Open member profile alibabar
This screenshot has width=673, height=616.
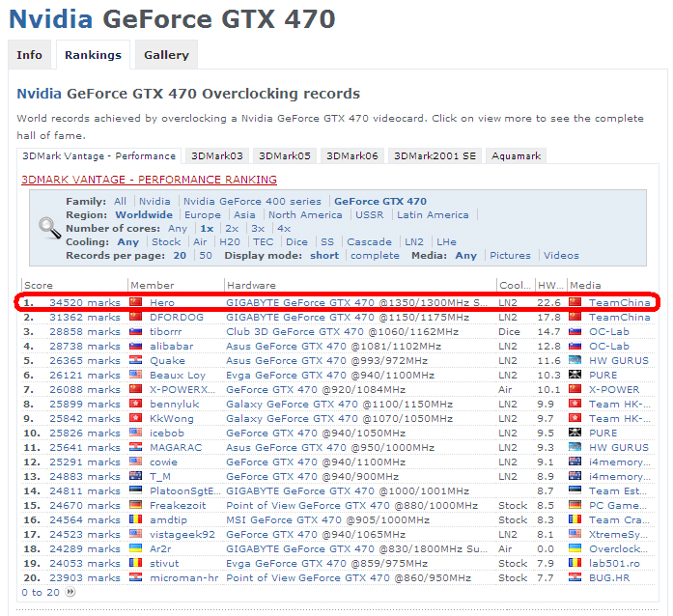pos(171,346)
